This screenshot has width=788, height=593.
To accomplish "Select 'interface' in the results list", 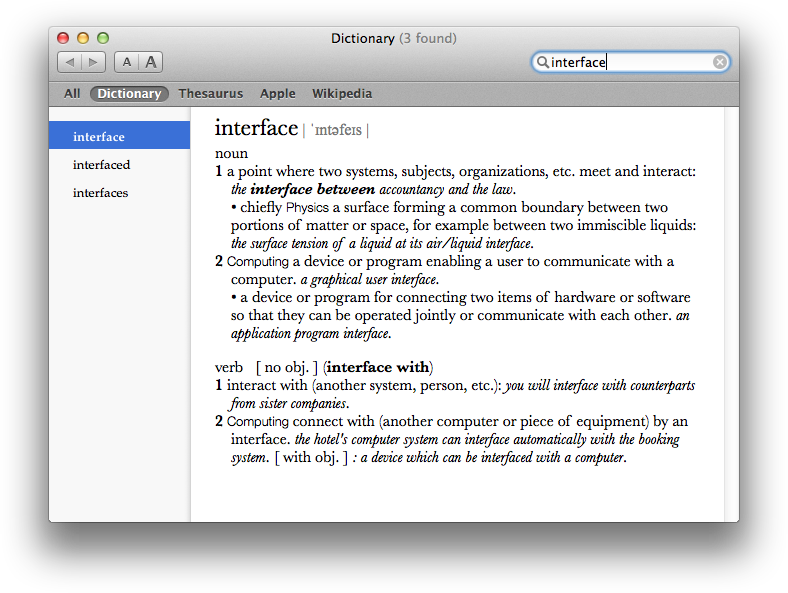I will 99,137.
